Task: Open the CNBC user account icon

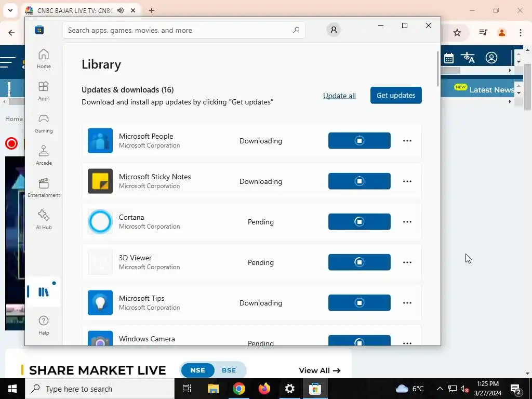Action: (x=491, y=58)
